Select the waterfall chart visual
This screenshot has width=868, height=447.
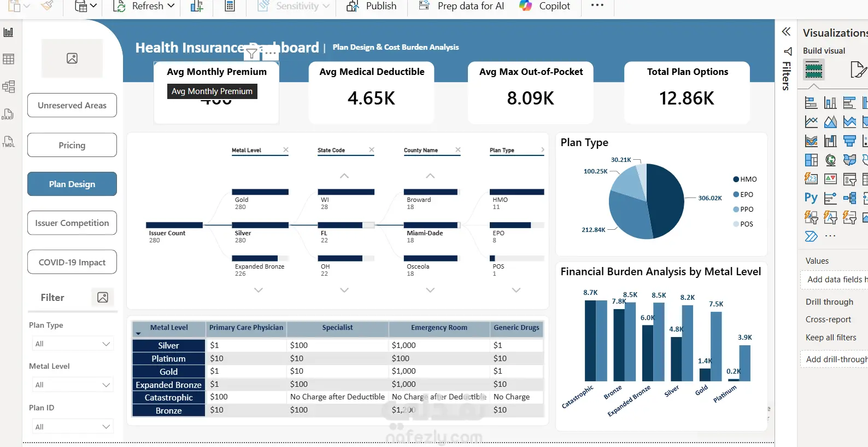pyautogui.click(x=830, y=141)
